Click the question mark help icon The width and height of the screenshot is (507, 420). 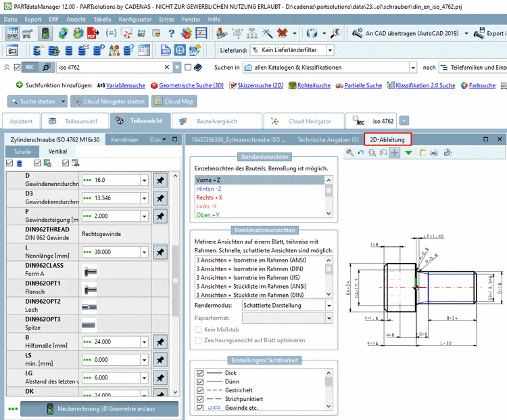tap(171, 33)
